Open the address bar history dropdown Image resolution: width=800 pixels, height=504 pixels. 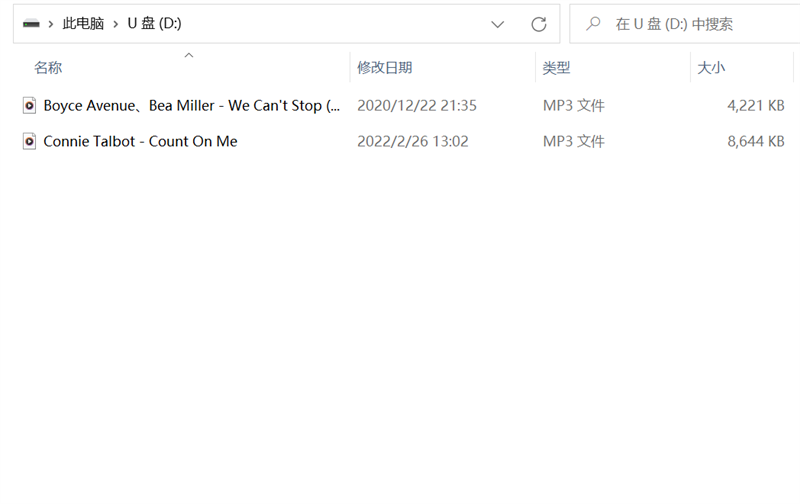pyautogui.click(x=497, y=24)
